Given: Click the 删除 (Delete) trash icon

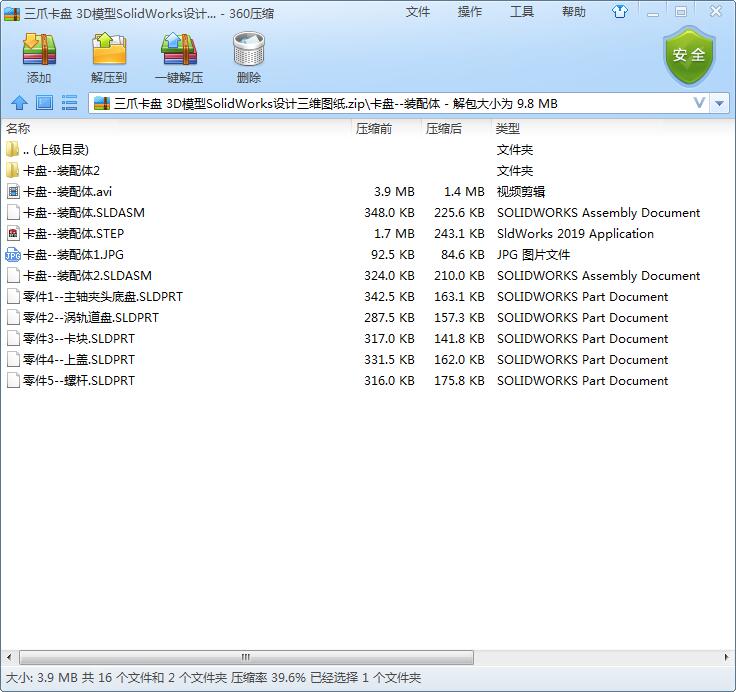Looking at the screenshot, I should point(249,49).
